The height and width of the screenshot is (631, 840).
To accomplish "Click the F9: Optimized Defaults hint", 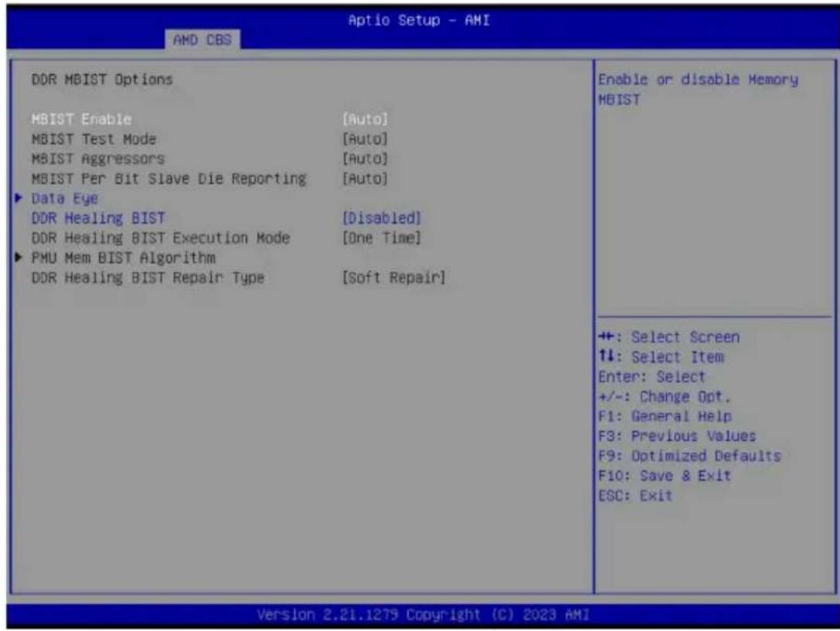I will [690, 456].
